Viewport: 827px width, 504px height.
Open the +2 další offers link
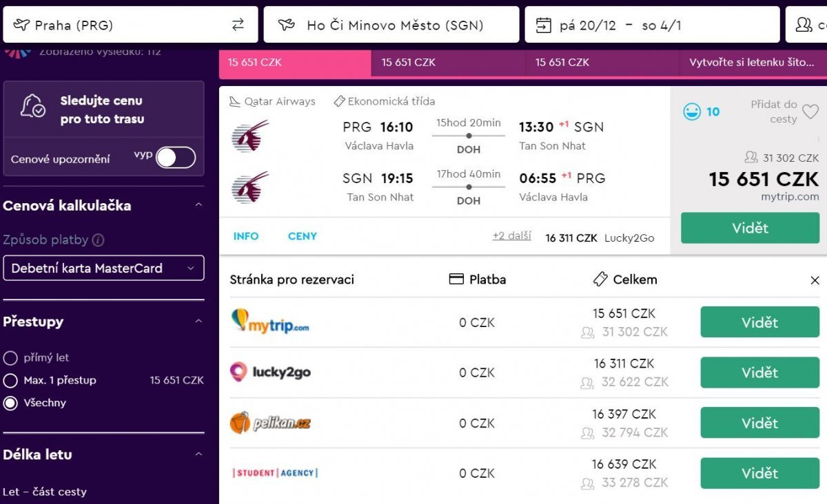pos(511,235)
